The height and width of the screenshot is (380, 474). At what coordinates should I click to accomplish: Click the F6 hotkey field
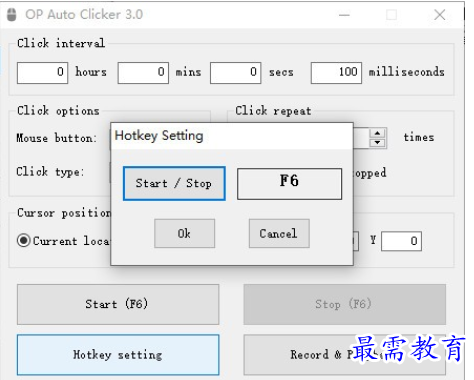[289, 184]
